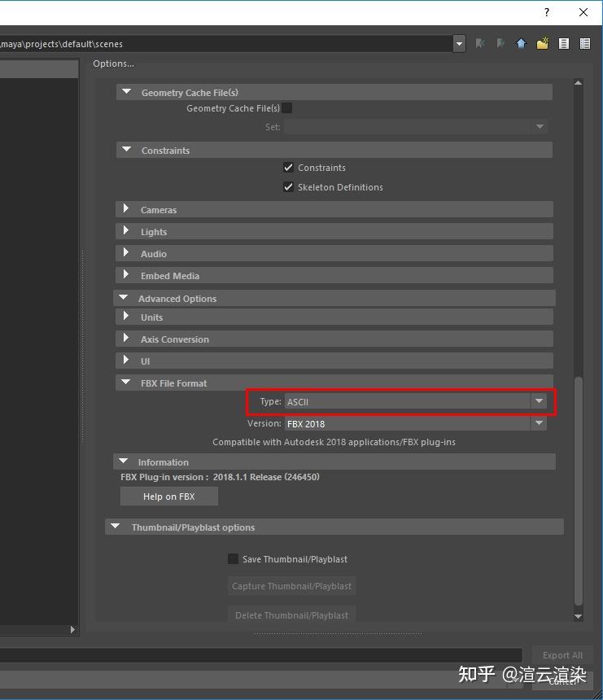Uncheck the Constraints checkbox

pyautogui.click(x=288, y=168)
